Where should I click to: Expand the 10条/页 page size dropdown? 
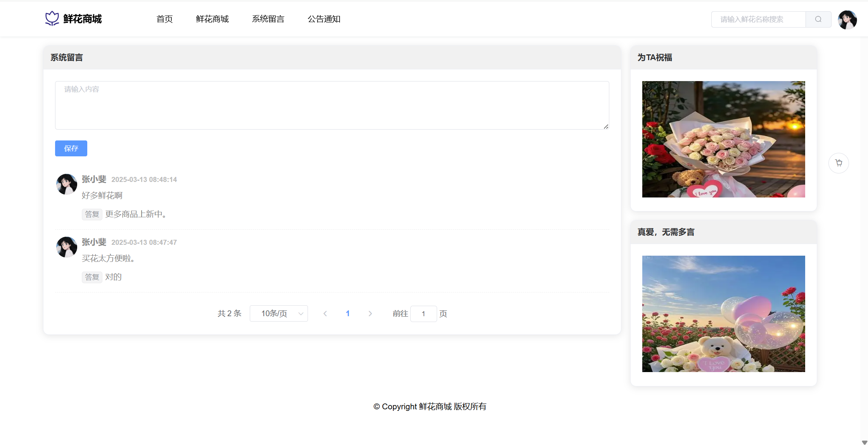coord(278,313)
